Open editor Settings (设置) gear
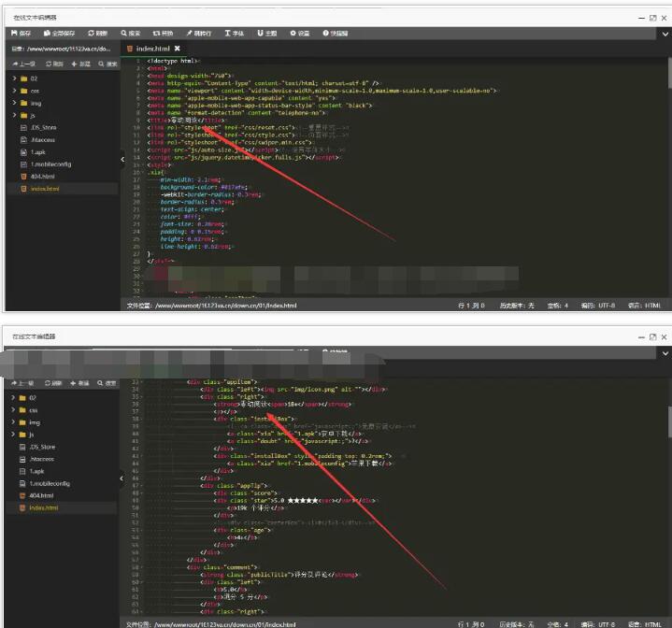Image resolution: width=672 pixels, height=628 pixels. (299, 33)
